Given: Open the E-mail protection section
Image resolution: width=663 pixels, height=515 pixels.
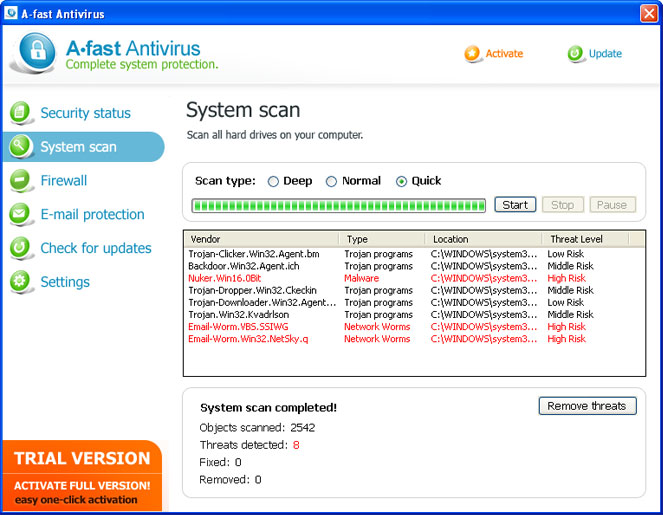Looking at the screenshot, I should [92, 214].
